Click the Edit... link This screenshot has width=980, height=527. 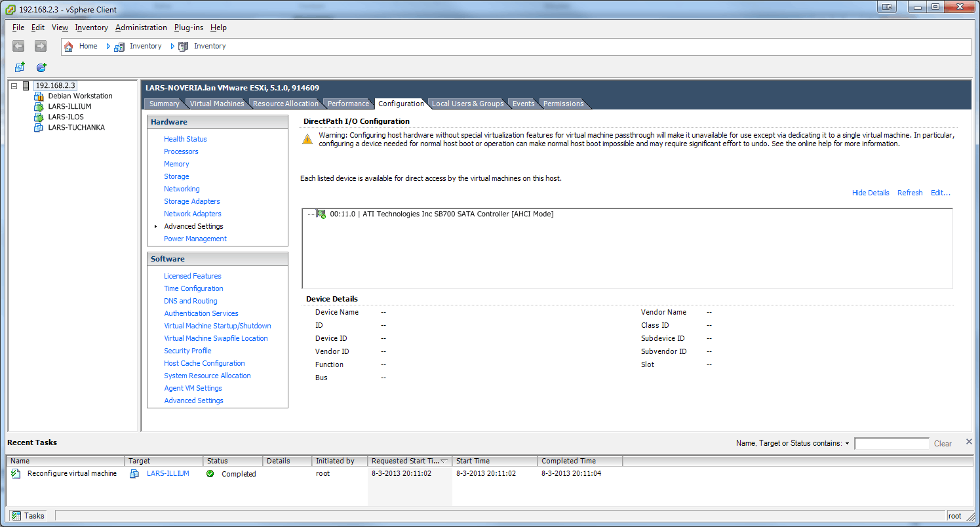pos(941,193)
